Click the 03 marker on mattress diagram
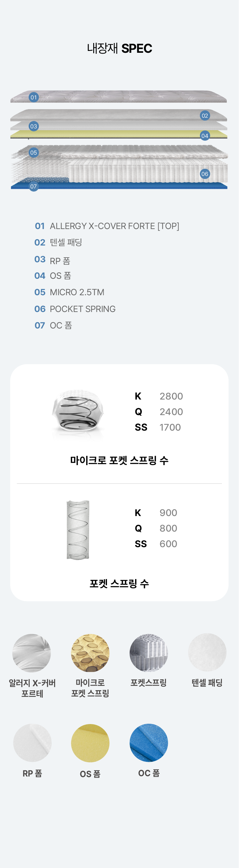239x868 pixels. [33, 126]
